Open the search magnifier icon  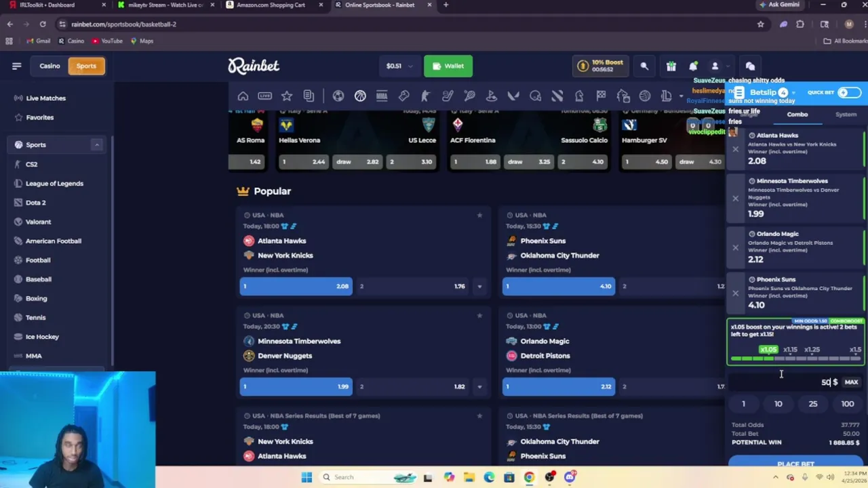(644, 66)
